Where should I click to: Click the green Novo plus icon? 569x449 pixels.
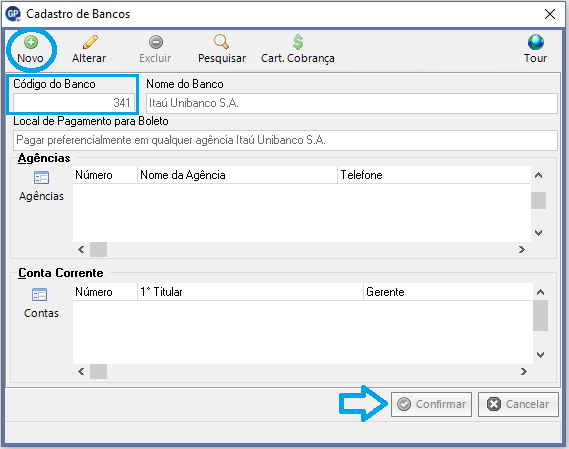(x=31, y=42)
